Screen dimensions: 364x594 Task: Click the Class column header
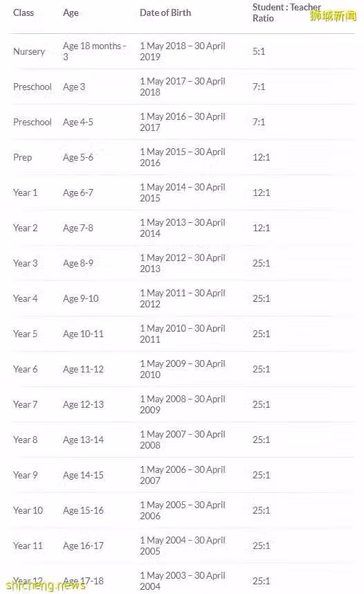tap(24, 13)
